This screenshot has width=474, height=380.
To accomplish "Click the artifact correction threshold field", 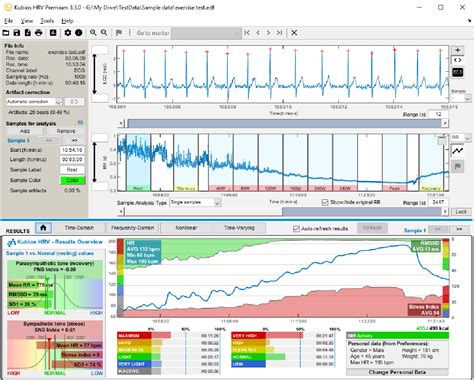I will pyautogui.click(x=74, y=102).
